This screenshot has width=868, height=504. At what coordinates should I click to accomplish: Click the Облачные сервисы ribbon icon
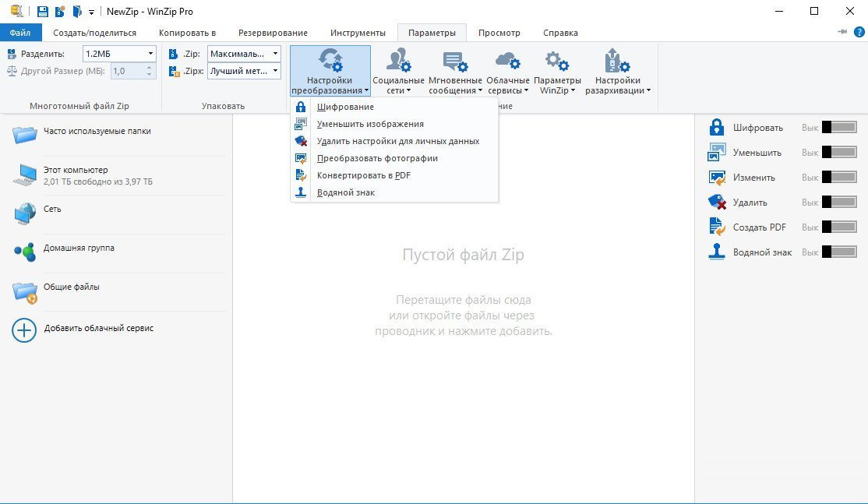[507, 62]
